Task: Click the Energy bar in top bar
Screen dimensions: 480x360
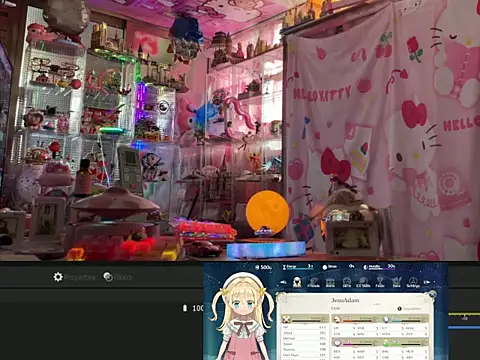Action: (298, 267)
